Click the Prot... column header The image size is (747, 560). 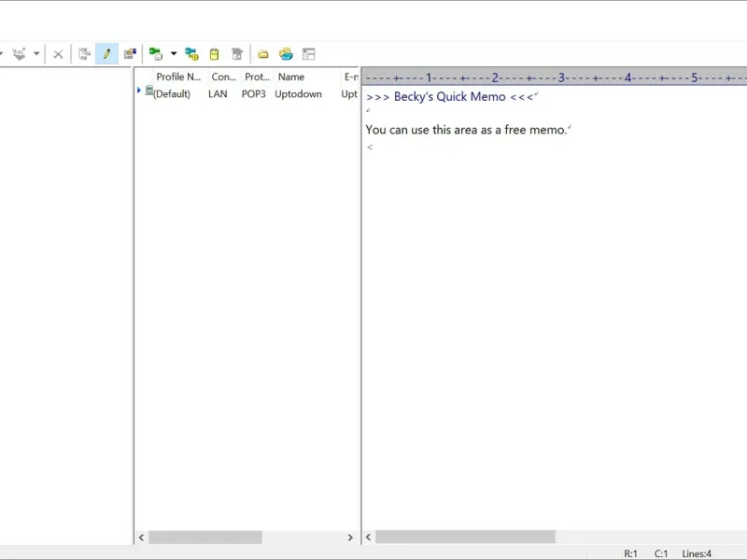point(257,77)
